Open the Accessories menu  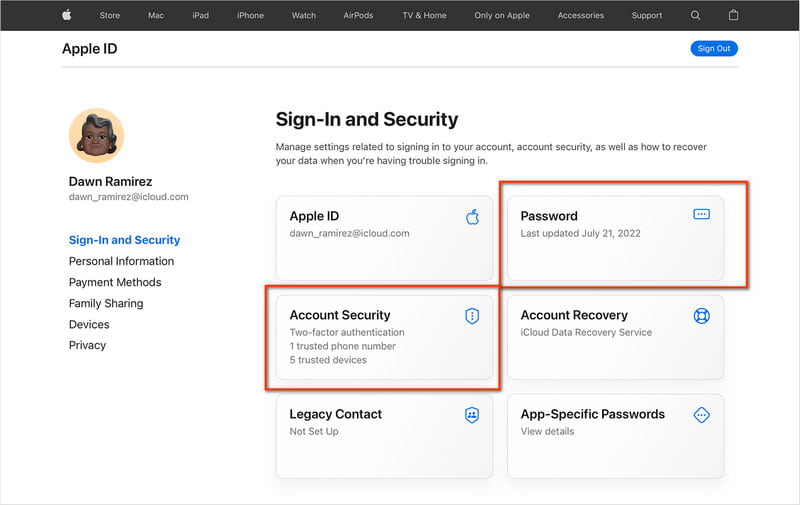pos(581,15)
